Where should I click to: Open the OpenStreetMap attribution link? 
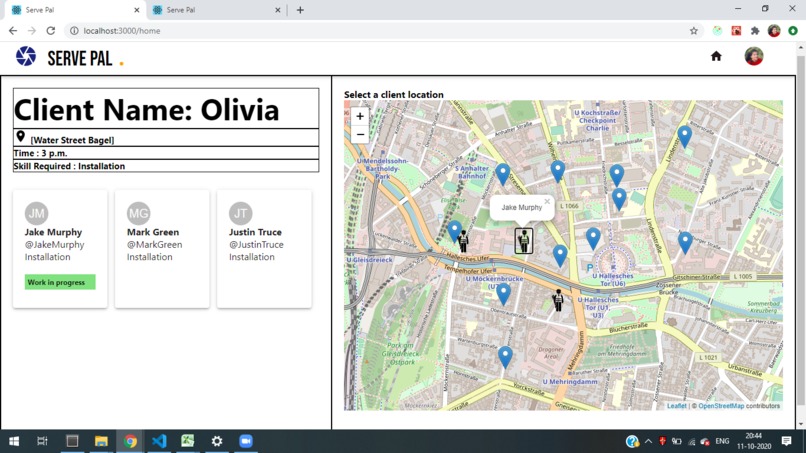(721, 406)
